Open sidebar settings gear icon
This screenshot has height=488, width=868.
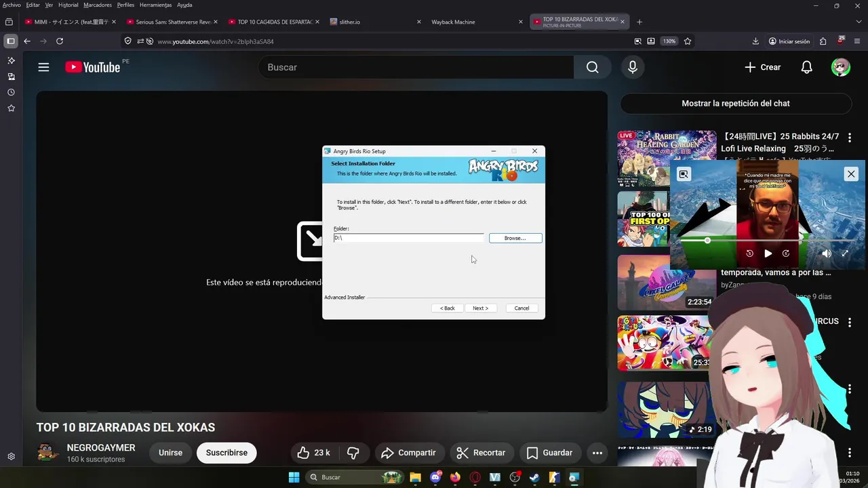(x=11, y=456)
